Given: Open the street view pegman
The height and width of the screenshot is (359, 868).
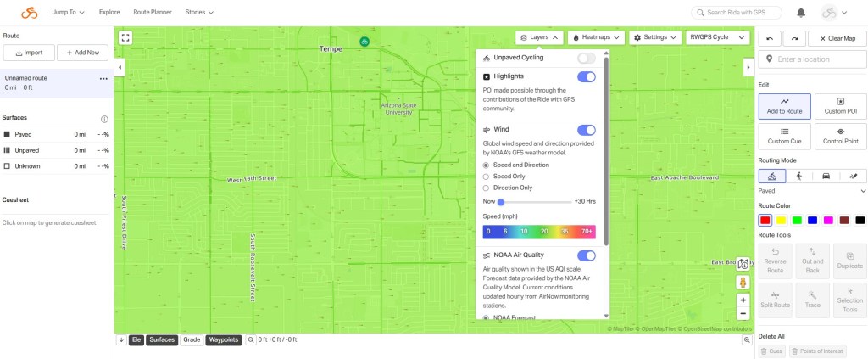Looking at the screenshot, I should click(x=743, y=282).
